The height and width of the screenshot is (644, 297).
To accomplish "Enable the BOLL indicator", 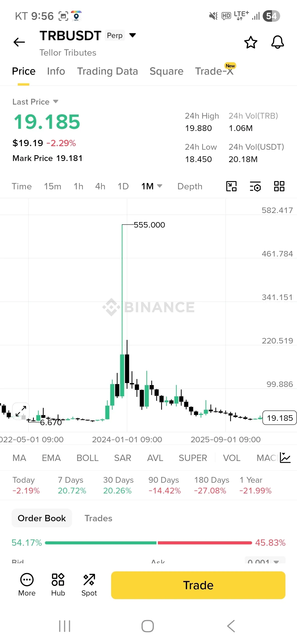I will (x=87, y=458).
